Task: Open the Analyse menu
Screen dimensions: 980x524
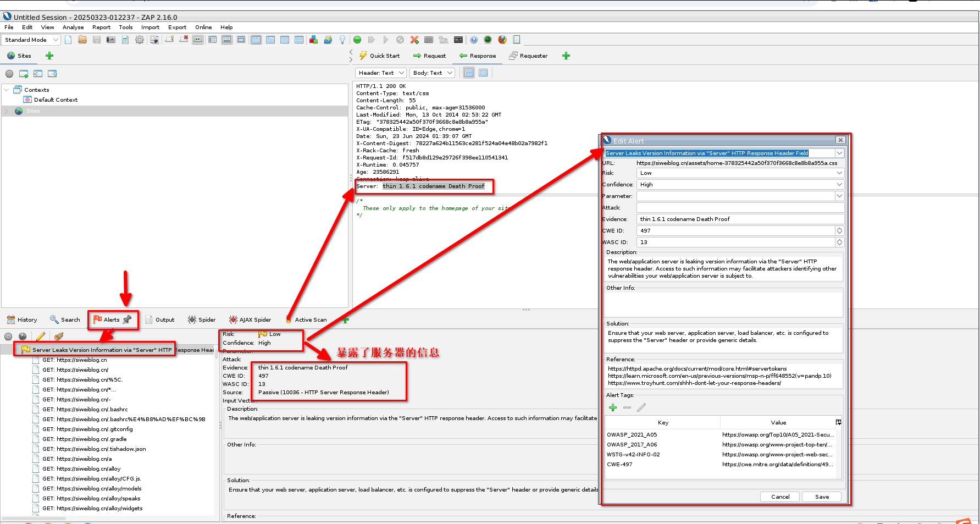Action: click(x=73, y=27)
